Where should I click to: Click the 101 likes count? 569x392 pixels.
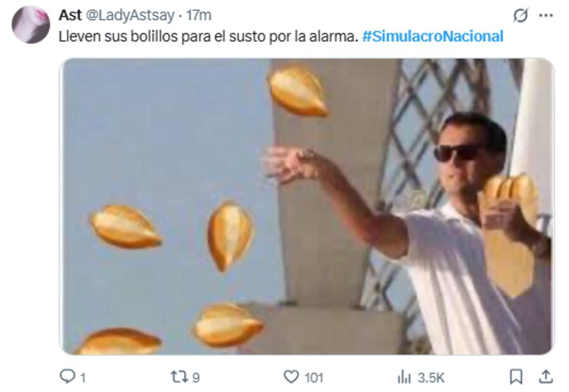click(x=314, y=378)
